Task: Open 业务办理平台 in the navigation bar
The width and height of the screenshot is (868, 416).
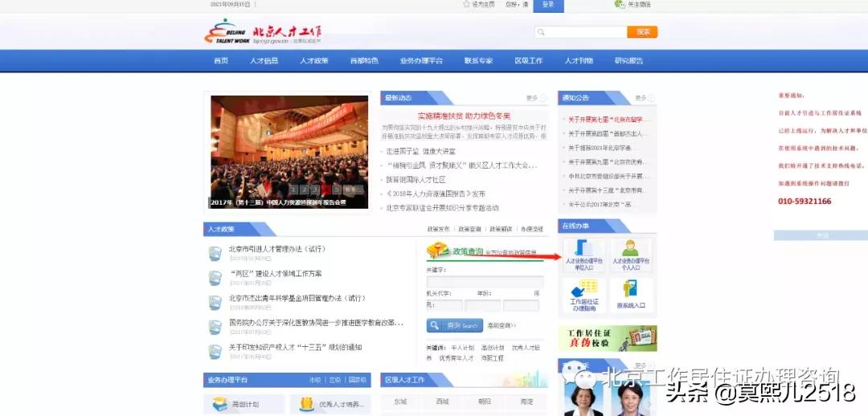Action: pos(421,61)
